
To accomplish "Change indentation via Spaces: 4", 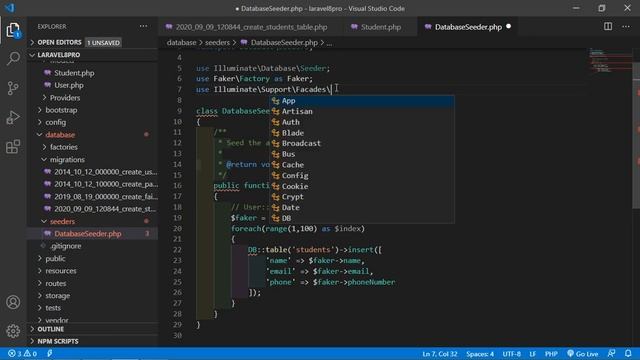I will pos(480,353).
